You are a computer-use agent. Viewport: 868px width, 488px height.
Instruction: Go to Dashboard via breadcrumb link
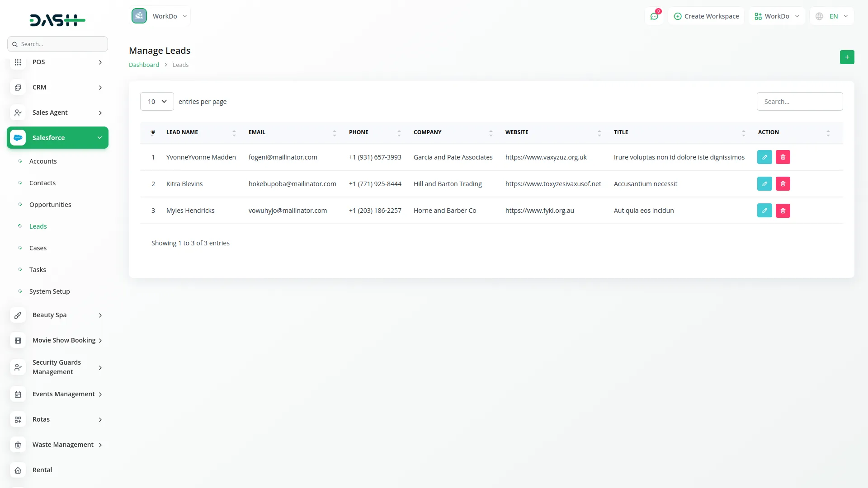point(144,64)
